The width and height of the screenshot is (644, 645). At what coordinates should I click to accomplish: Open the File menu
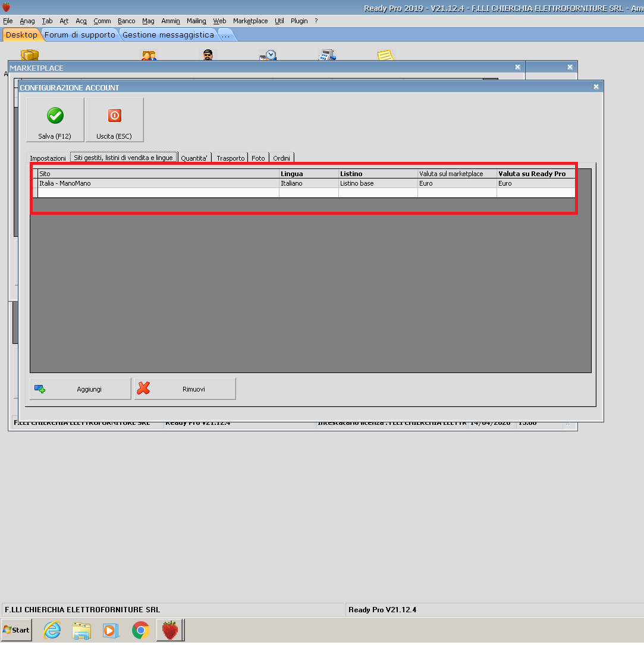8,21
